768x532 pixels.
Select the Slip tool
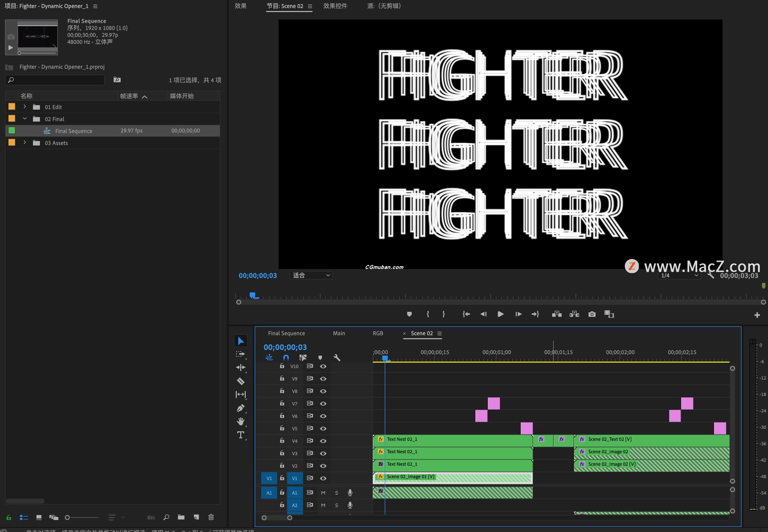point(241,395)
